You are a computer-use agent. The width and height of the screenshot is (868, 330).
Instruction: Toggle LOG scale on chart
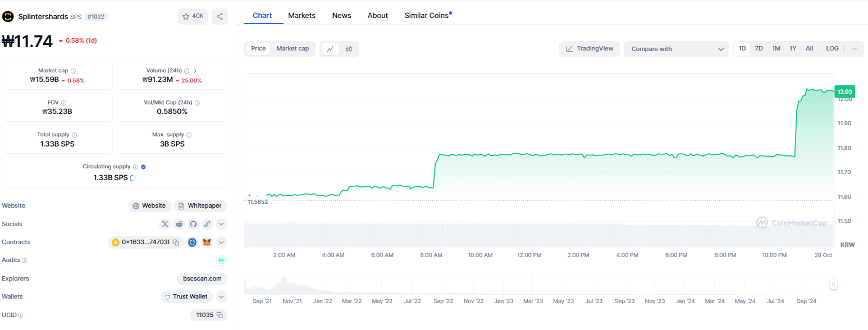coord(833,49)
